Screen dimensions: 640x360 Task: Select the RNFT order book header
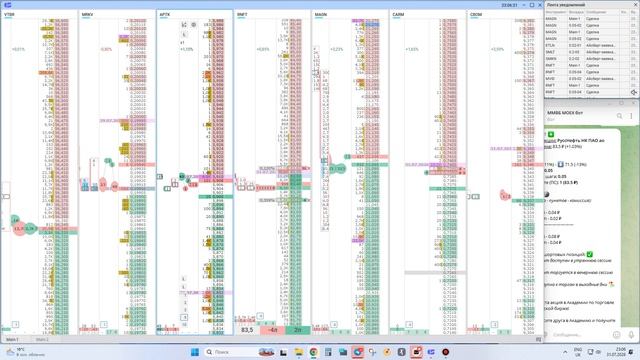[242, 15]
